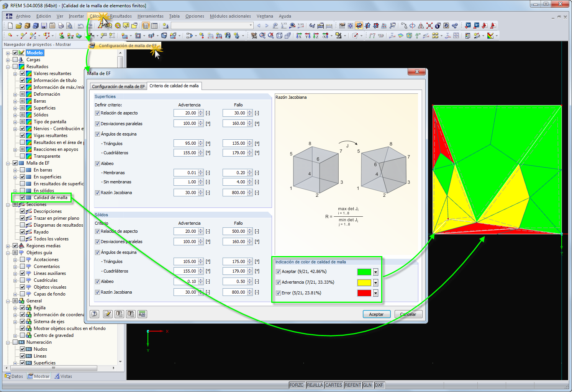The height and width of the screenshot is (392, 572).
Task: Collapse the Malla de EF tree node
Action: tap(8, 163)
